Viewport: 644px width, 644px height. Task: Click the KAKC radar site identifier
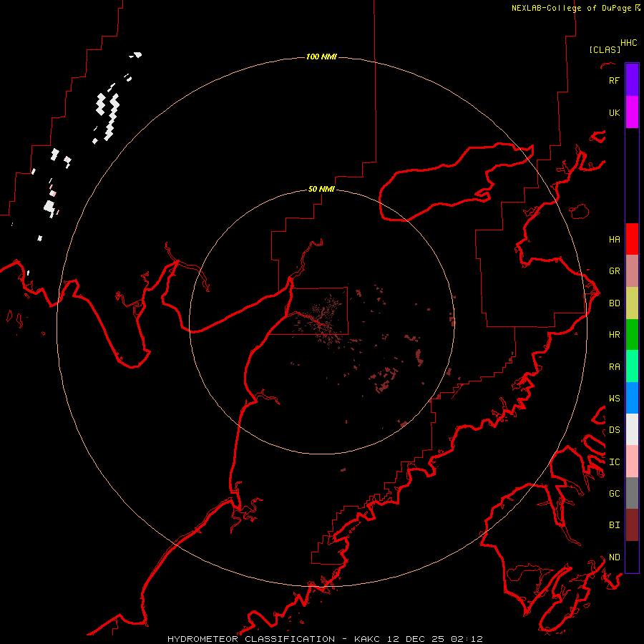pyautogui.click(x=367, y=639)
